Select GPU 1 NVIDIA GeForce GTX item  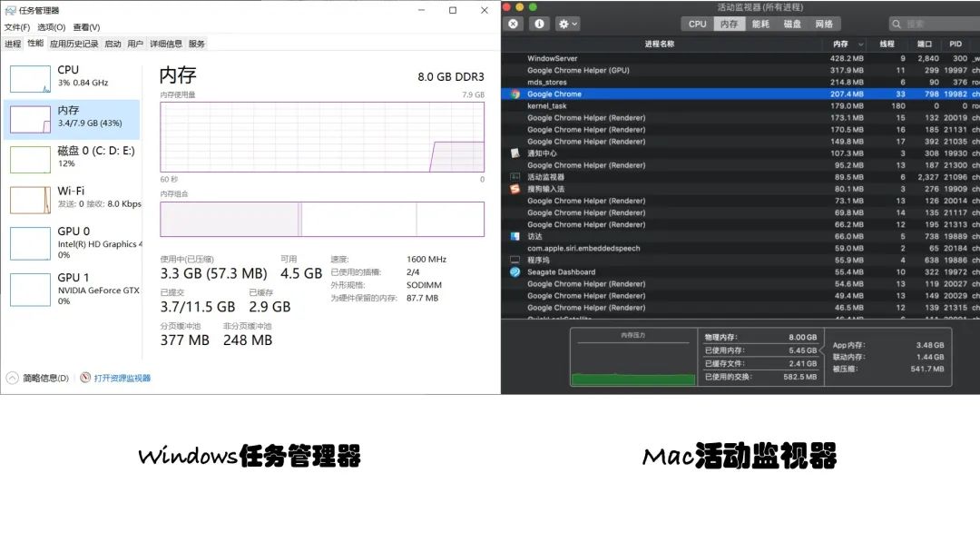[72, 289]
